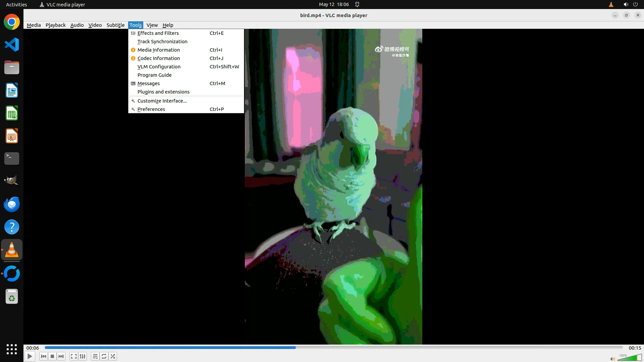Show extended settings from the control bar

pyautogui.click(x=83, y=356)
